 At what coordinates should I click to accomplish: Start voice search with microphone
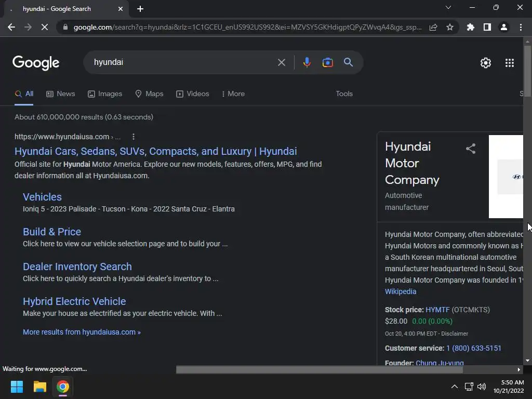pyautogui.click(x=307, y=62)
